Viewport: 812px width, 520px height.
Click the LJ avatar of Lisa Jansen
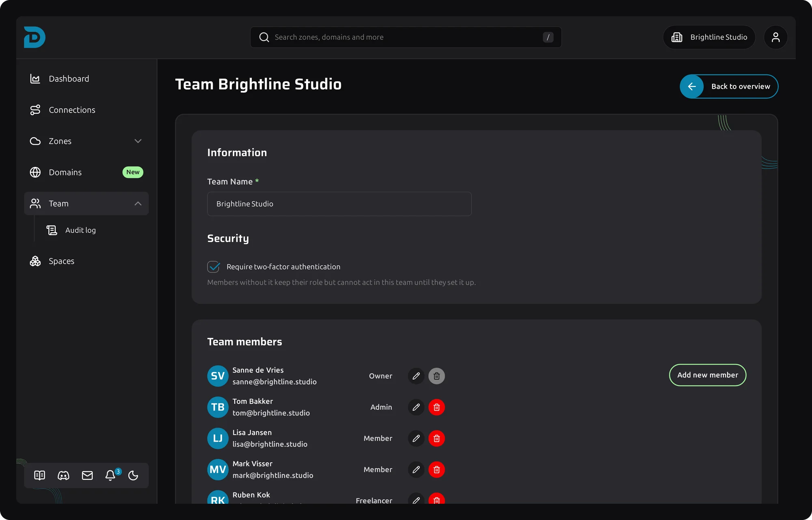coord(218,438)
